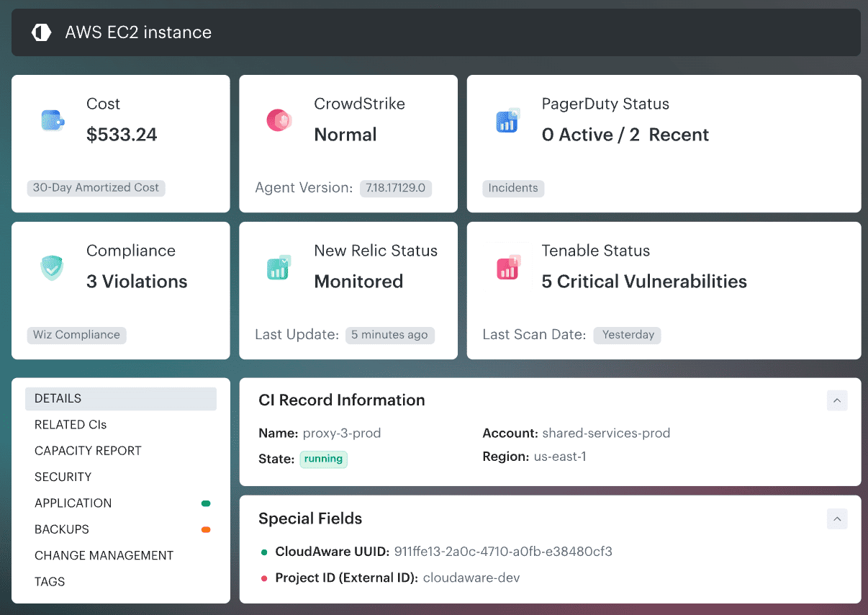Click the green bullet beside CloudAware UUID
The image size is (868, 615).
click(264, 552)
